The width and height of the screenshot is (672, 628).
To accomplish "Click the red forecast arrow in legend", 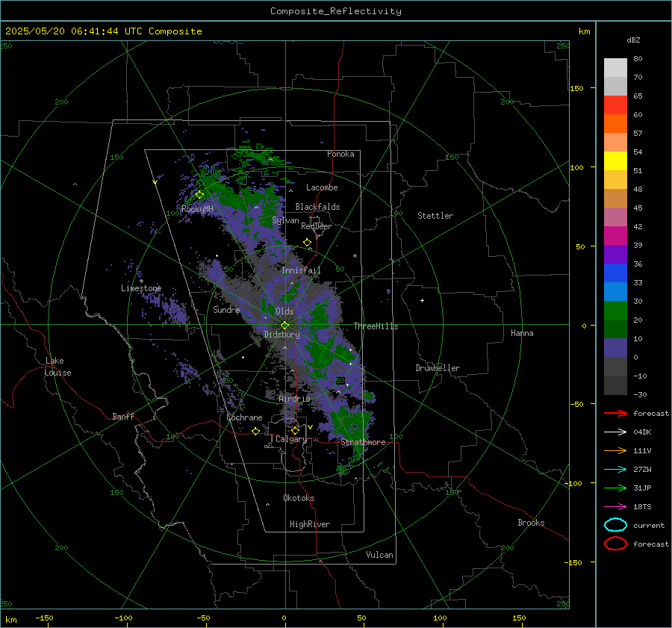I will pos(615,413).
